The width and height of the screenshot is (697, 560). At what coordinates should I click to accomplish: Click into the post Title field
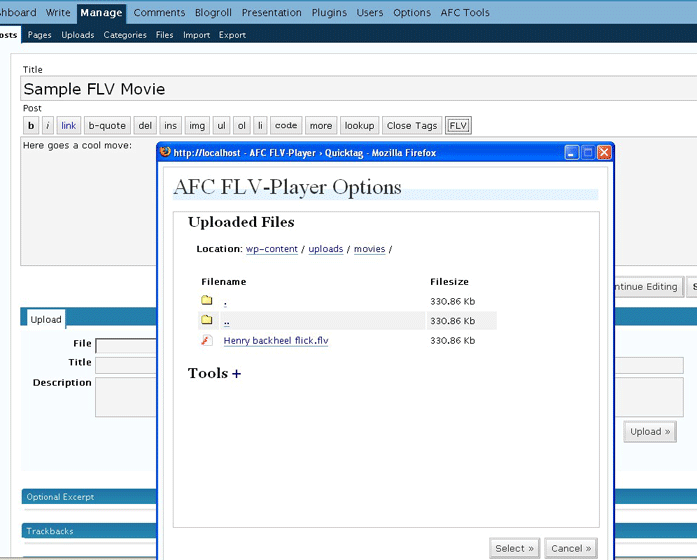[x=358, y=88]
